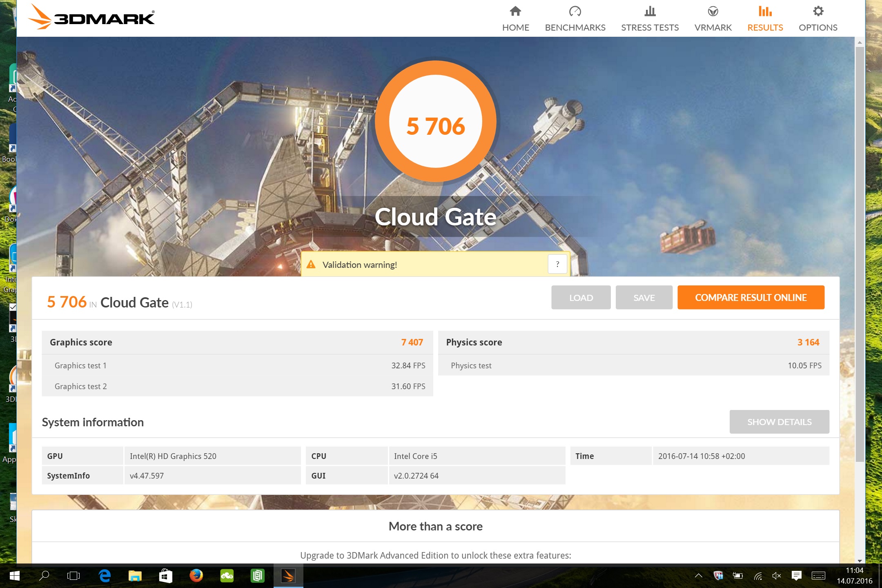Click the Cloud Gate banner title
Image resolution: width=882 pixels, height=588 pixels.
pyautogui.click(x=435, y=217)
